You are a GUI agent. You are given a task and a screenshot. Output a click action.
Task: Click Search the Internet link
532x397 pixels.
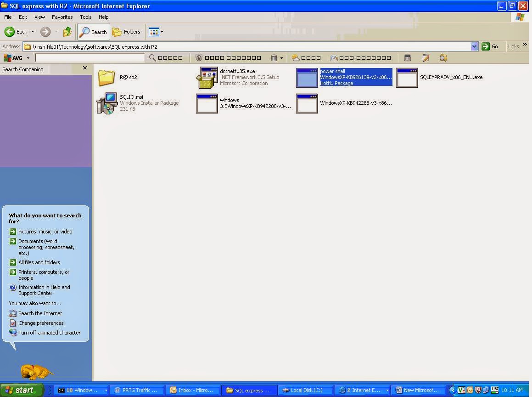(x=40, y=313)
